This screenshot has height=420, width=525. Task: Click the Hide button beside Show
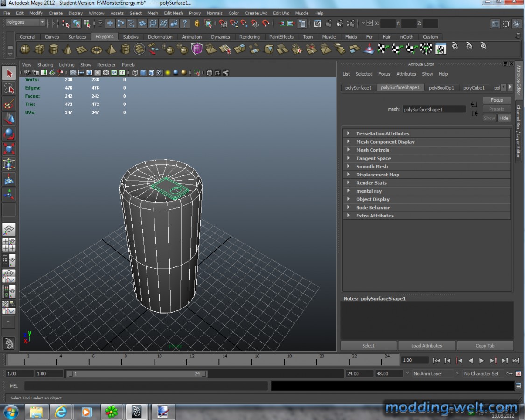504,118
